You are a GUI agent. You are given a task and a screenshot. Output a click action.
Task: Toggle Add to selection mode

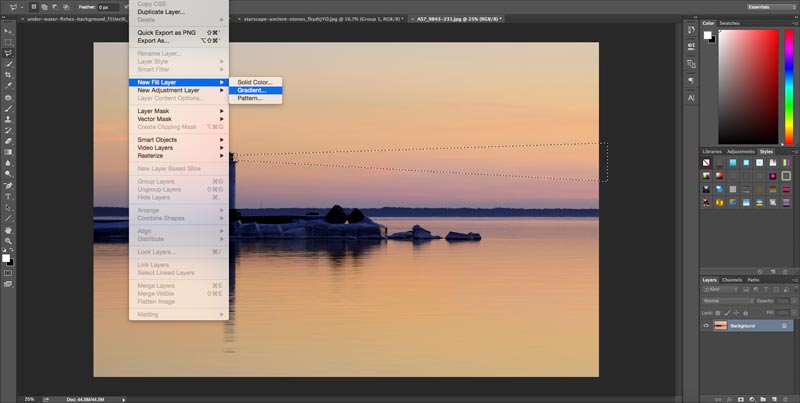click(44, 7)
